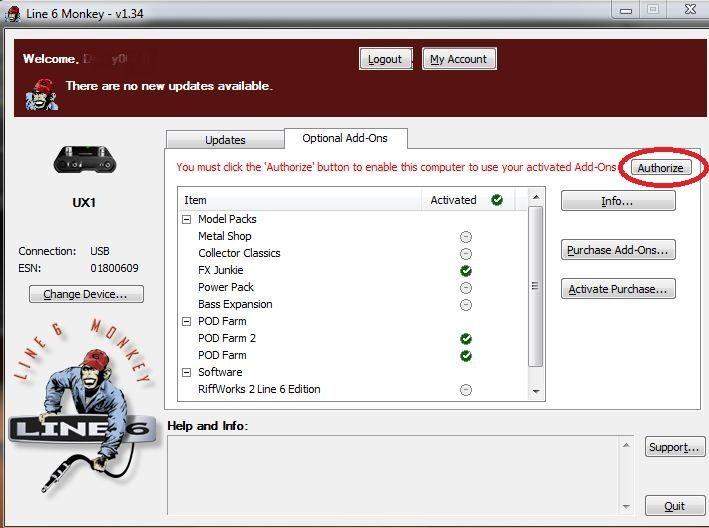Close the Line 6 Monkey window
Screen dimensions: 709x528
(x=690, y=9)
